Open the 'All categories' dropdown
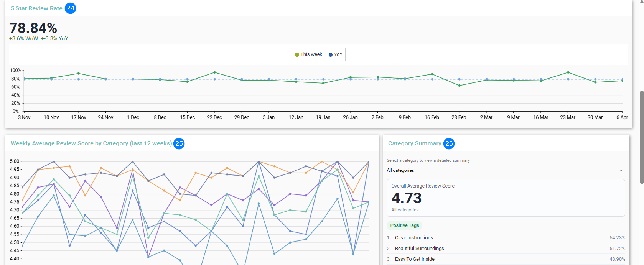644x265 pixels. [506, 170]
